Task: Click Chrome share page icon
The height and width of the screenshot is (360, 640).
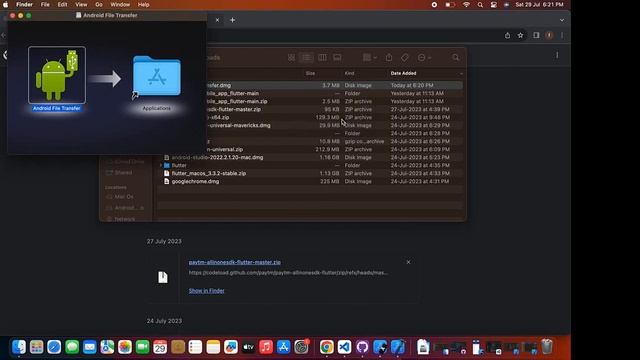Action: point(507,36)
